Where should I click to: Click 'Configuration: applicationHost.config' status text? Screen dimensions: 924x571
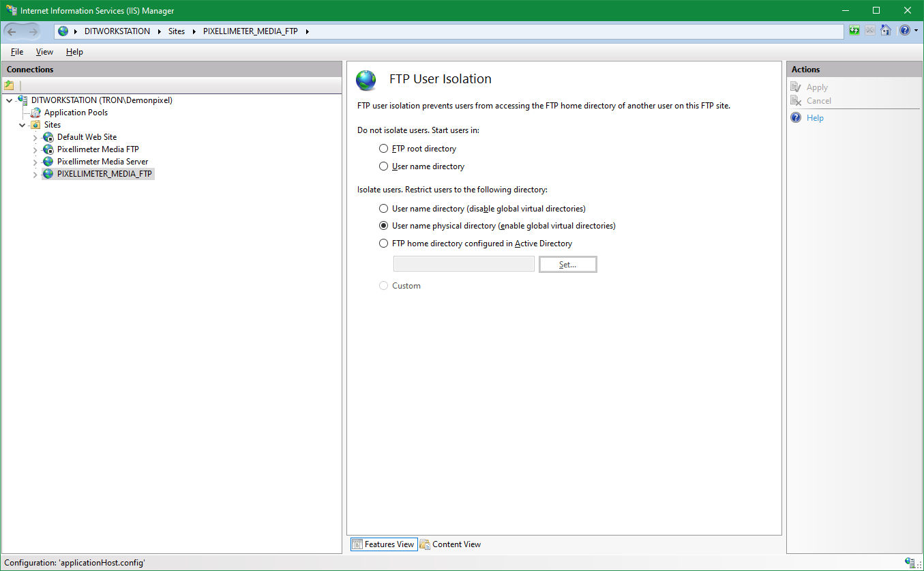74,563
